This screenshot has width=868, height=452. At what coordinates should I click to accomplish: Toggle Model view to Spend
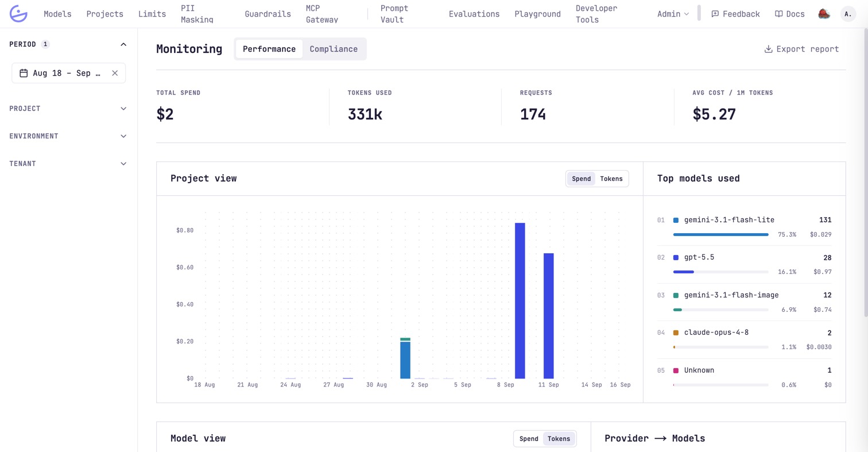coord(529,439)
